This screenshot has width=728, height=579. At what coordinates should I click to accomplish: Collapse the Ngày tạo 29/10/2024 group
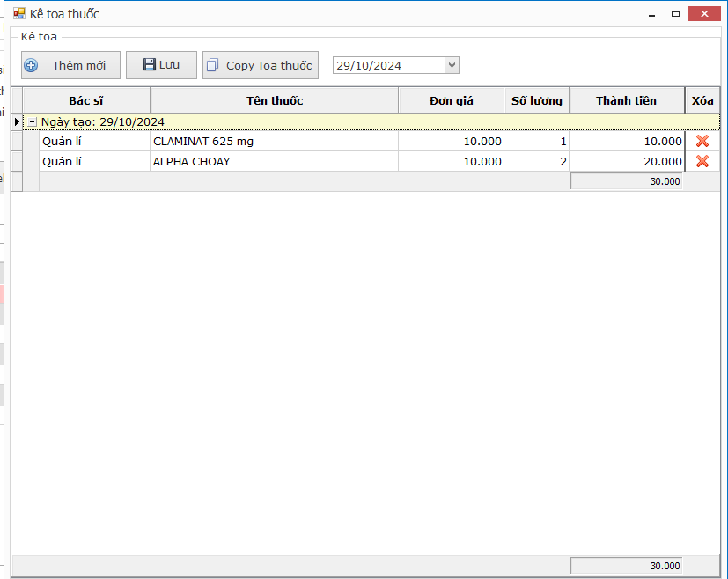[32, 122]
